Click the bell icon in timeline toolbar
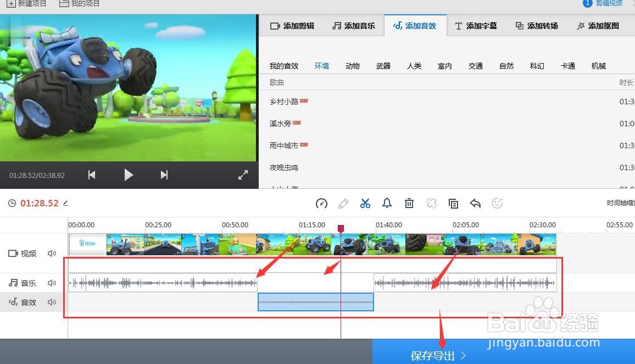Viewport: 635px width, 364px height. point(387,203)
